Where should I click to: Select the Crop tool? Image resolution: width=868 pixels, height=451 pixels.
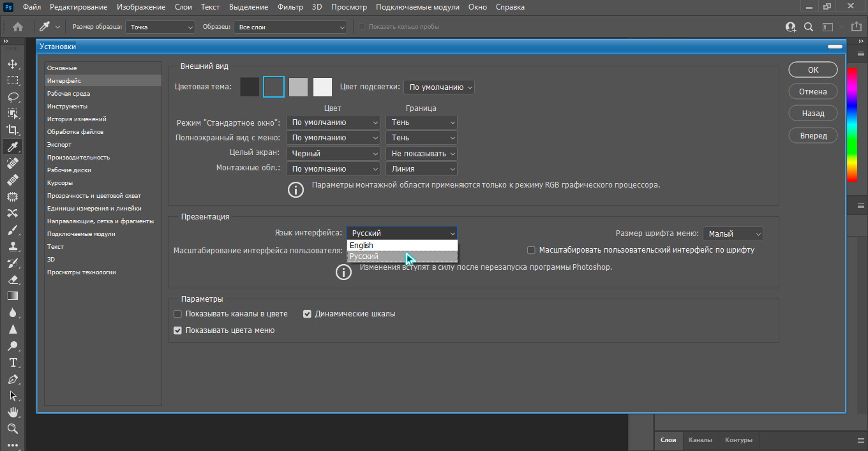point(12,130)
